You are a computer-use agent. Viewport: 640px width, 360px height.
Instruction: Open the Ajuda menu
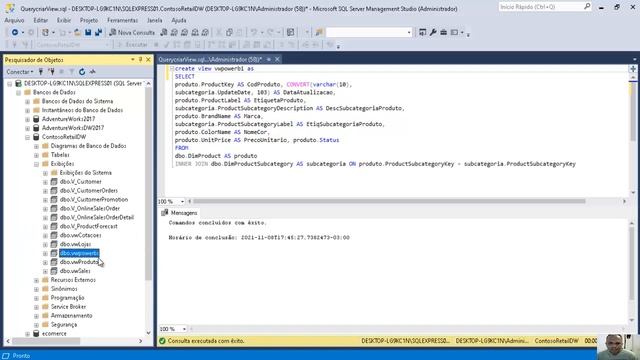tap(179, 20)
